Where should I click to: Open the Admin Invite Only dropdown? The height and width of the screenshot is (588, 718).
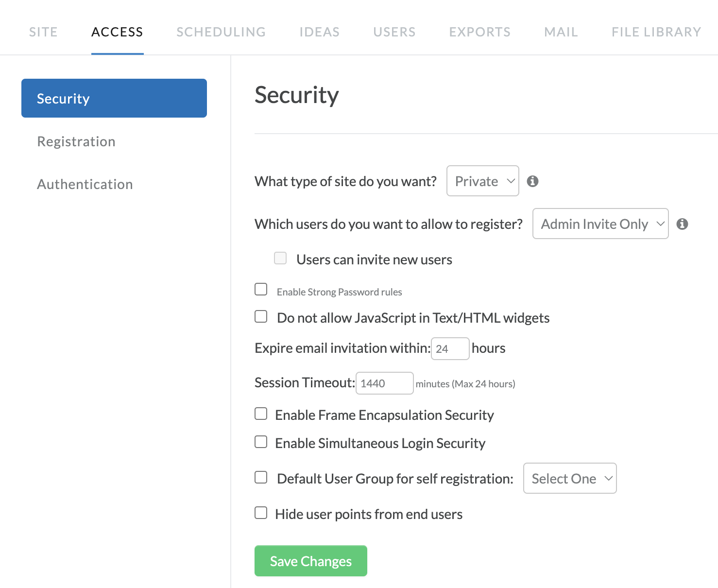[x=600, y=224]
